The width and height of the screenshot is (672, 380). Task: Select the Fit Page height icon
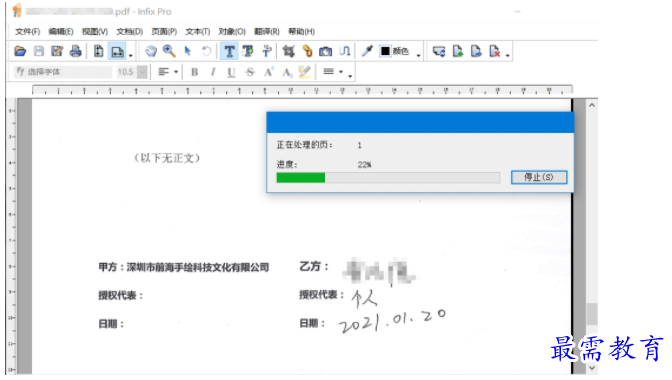pos(99,51)
